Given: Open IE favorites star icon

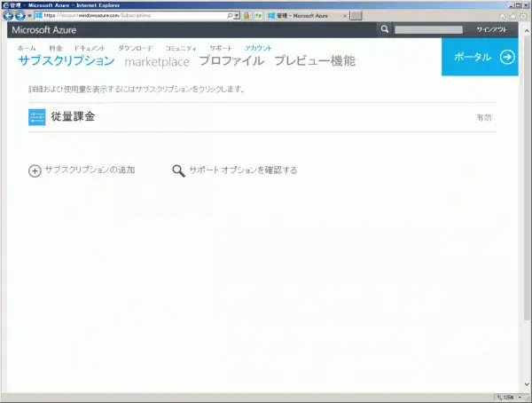Looking at the screenshot, I should 513,16.
